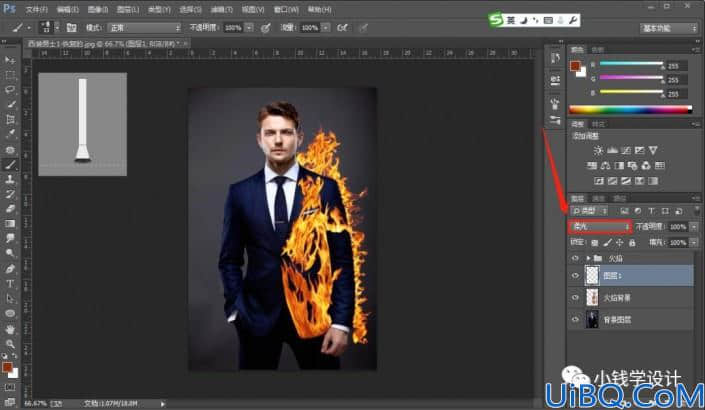Click the foreground color swatch in toolbox
The width and height of the screenshot is (705, 410).
click(x=7, y=367)
